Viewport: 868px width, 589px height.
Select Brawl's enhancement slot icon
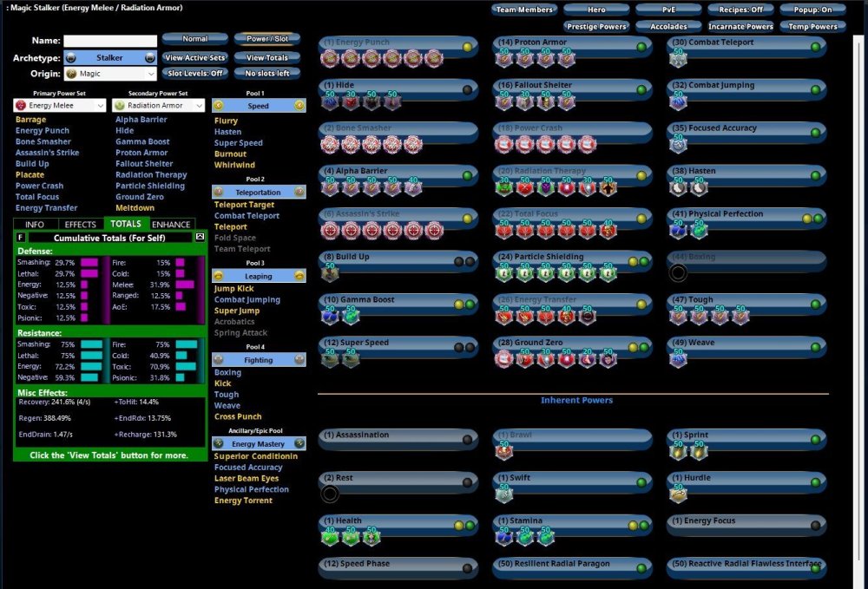coord(503,451)
